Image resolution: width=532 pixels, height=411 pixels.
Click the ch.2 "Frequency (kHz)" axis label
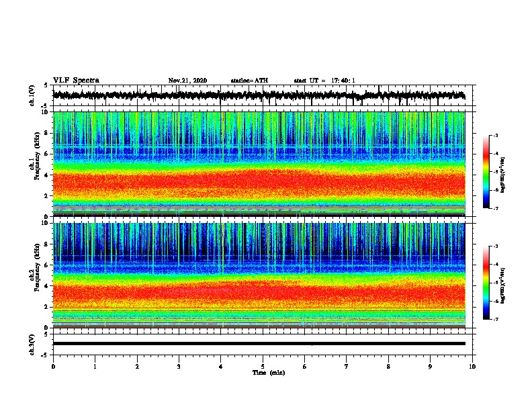37,267
